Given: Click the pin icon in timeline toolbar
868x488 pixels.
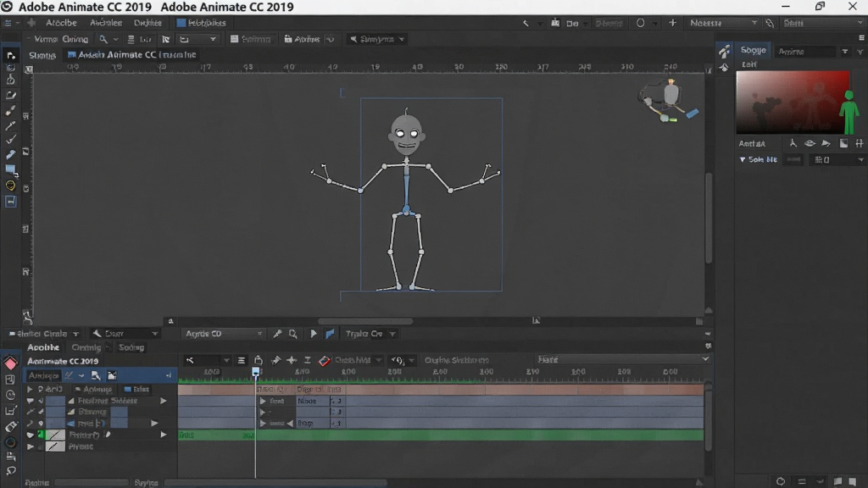Looking at the screenshot, I should [x=275, y=360].
